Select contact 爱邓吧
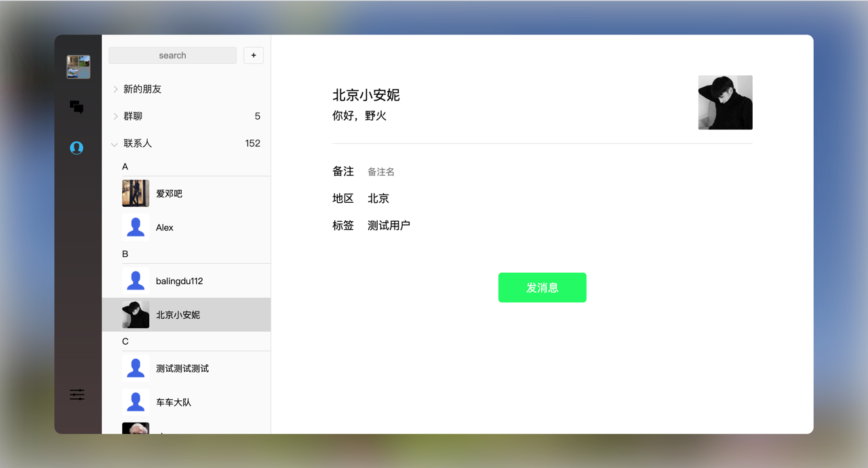 coord(186,193)
